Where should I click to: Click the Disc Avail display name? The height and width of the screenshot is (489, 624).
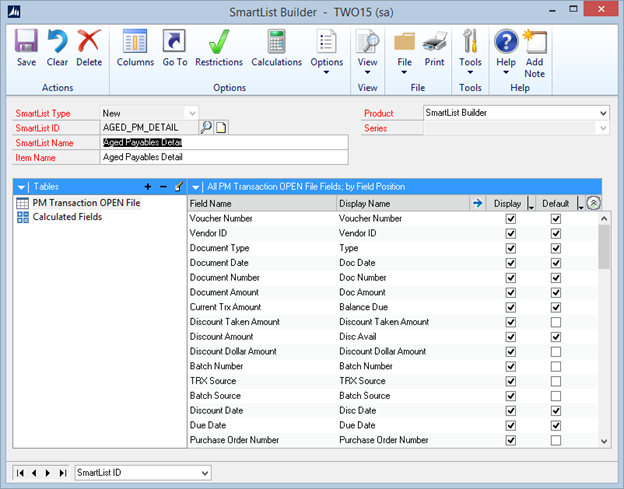(x=358, y=337)
